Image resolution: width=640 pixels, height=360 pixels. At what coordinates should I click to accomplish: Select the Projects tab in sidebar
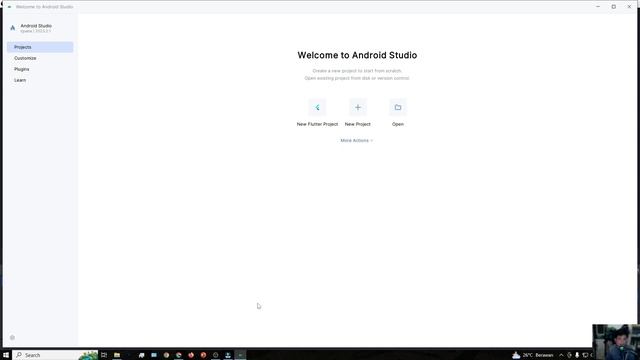click(40, 47)
